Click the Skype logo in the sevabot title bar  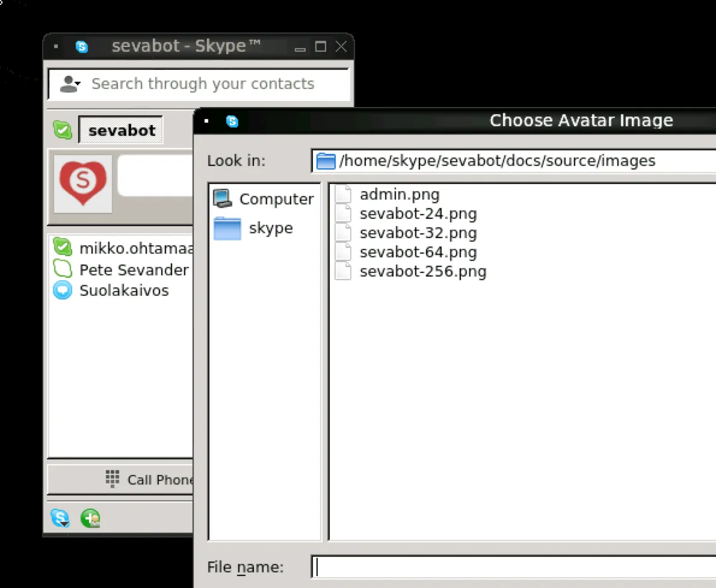pyautogui.click(x=82, y=46)
